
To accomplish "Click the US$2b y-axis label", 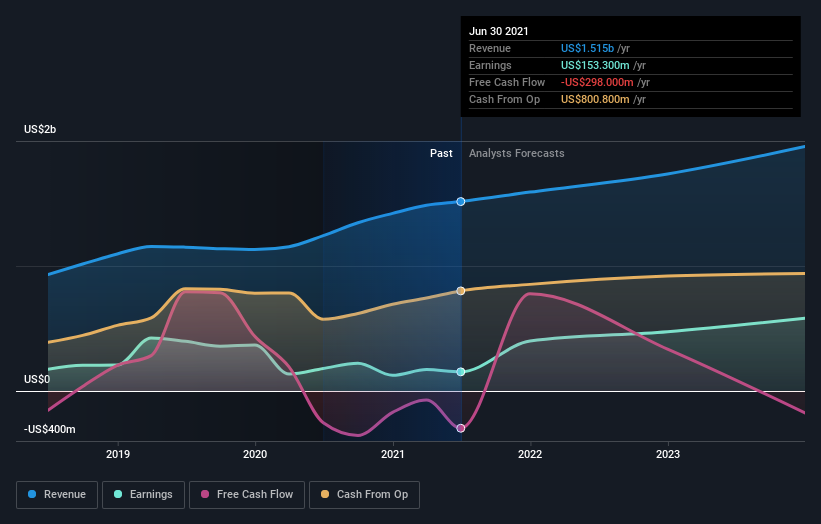I will 40,129.
